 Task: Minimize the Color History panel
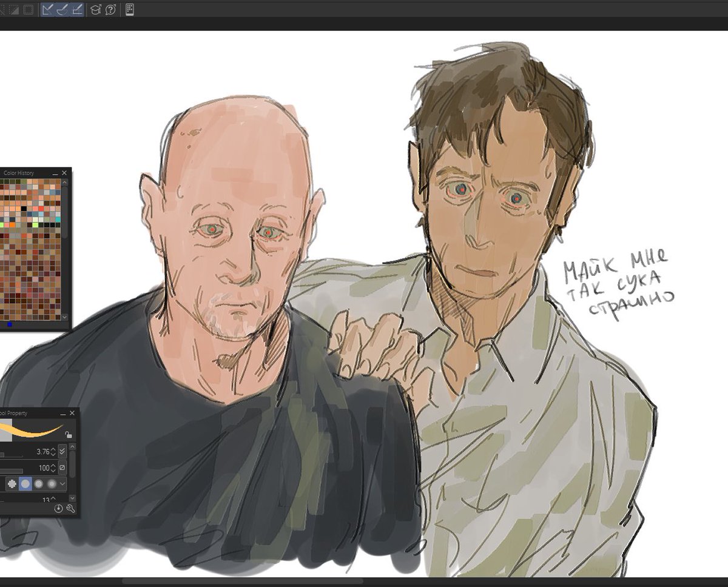point(55,174)
